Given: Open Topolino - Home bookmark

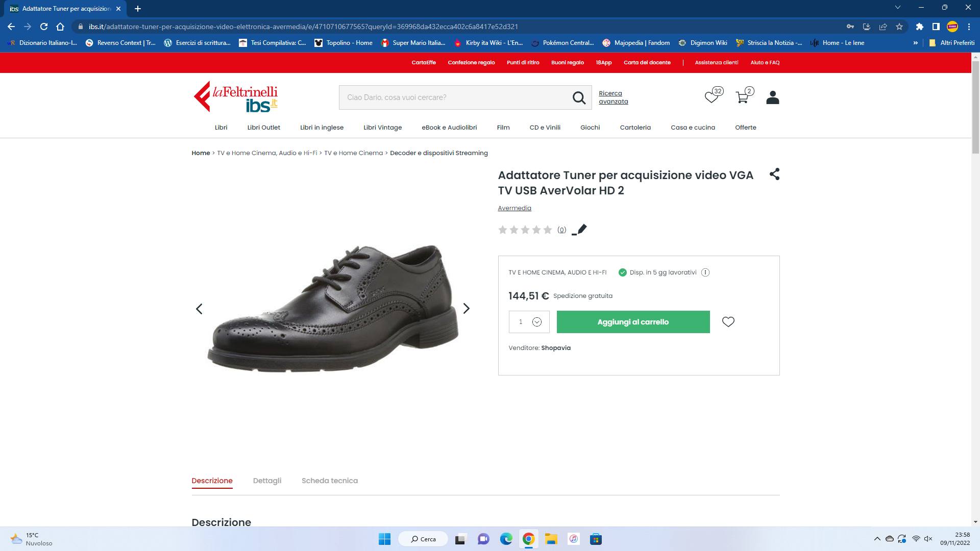Looking at the screenshot, I should (344, 43).
